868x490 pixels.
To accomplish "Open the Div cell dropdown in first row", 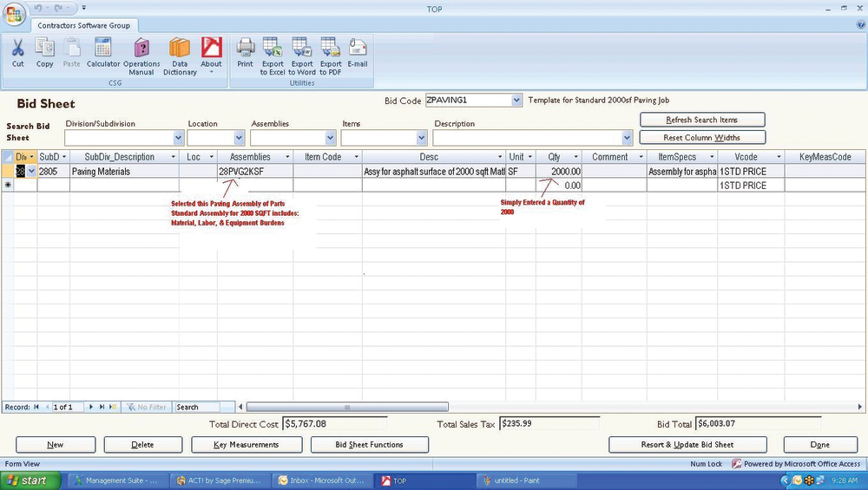I will click(31, 172).
